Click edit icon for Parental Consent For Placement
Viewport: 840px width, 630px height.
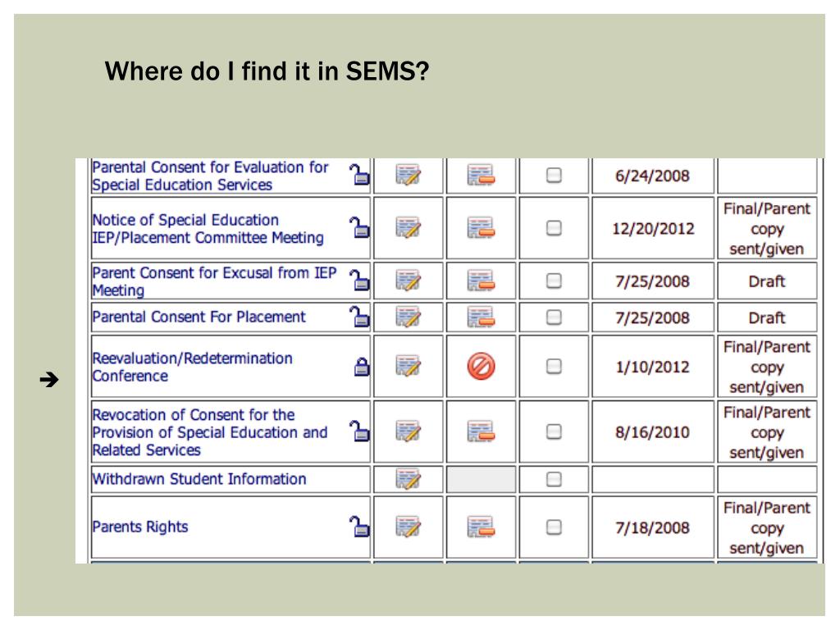[x=409, y=317]
